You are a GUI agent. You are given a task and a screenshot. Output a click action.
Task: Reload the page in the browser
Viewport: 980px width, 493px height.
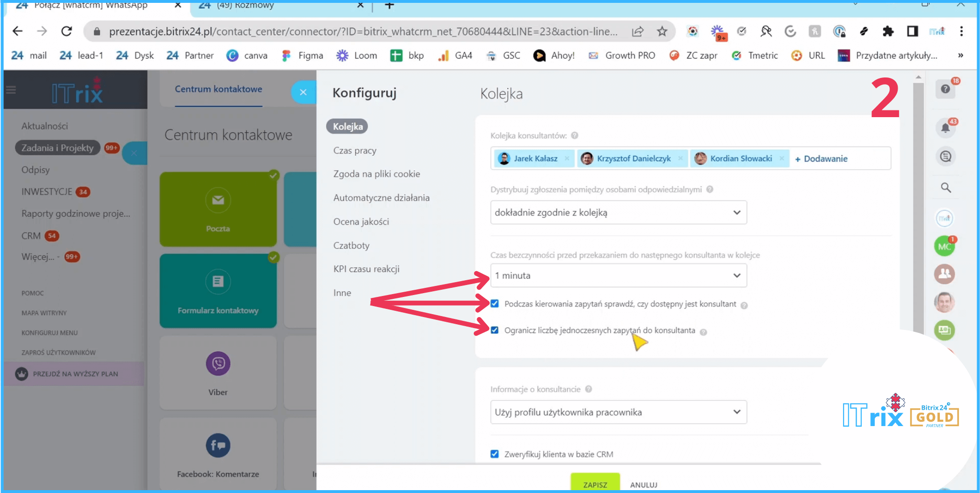[x=67, y=32]
